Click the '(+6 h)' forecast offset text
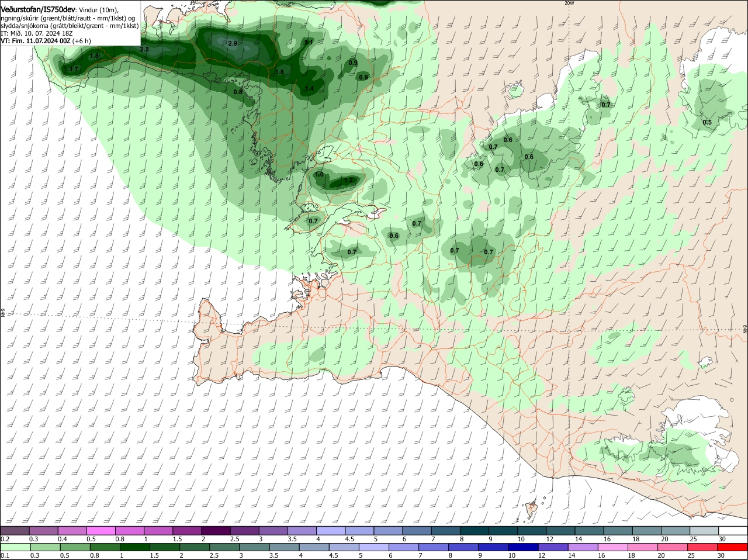The height and width of the screenshot is (560, 748). [82, 41]
